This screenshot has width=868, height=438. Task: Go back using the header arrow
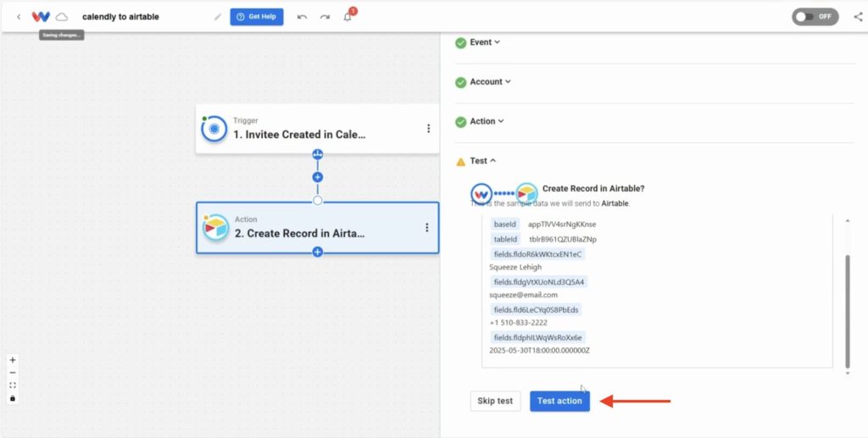pos(19,17)
